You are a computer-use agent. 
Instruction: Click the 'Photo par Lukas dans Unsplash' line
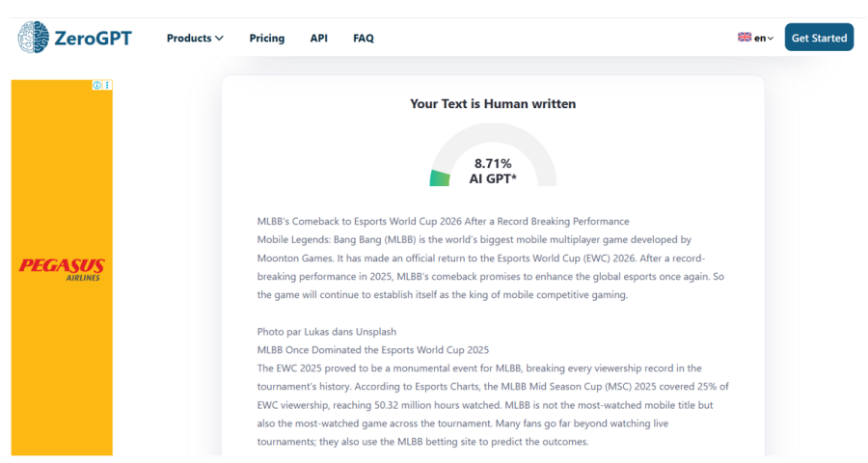(x=326, y=332)
